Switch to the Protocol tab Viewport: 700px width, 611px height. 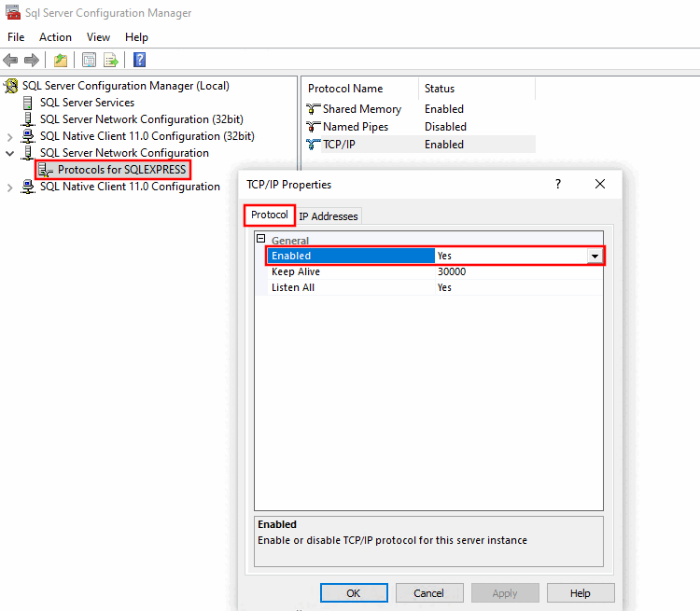270,215
